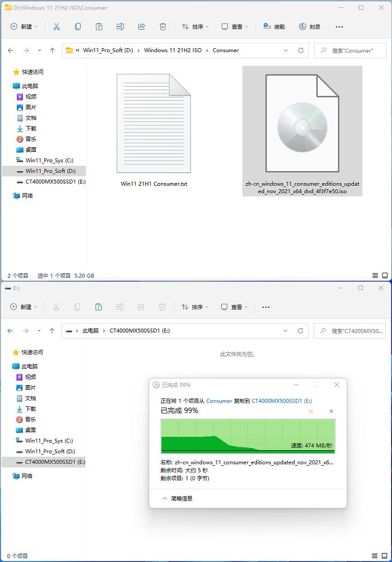Click the 刻录 burn disc button
The image size is (392, 562).
(x=310, y=26)
